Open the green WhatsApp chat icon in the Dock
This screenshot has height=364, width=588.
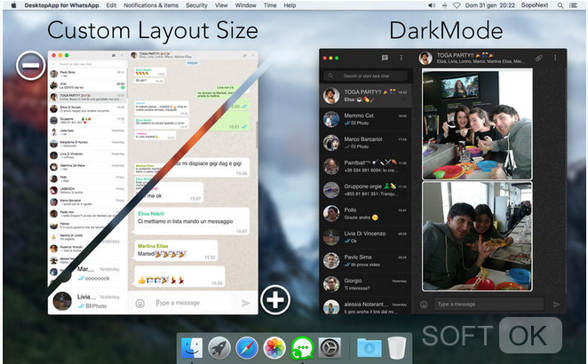(302, 348)
